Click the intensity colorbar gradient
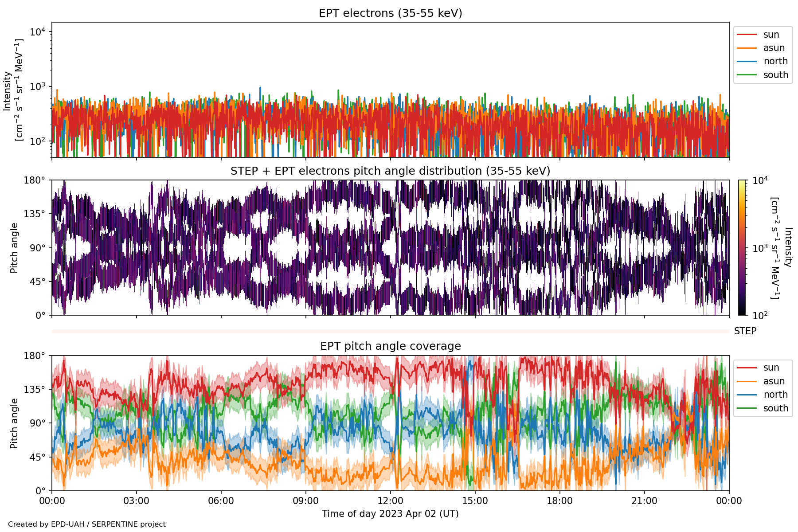The image size is (798, 532). [x=742, y=248]
